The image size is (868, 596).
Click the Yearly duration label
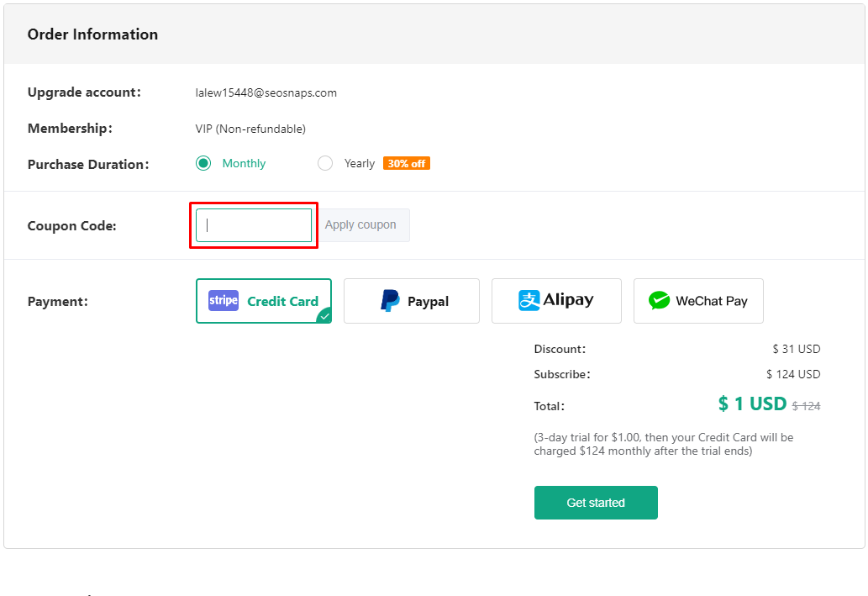[359, 163]
